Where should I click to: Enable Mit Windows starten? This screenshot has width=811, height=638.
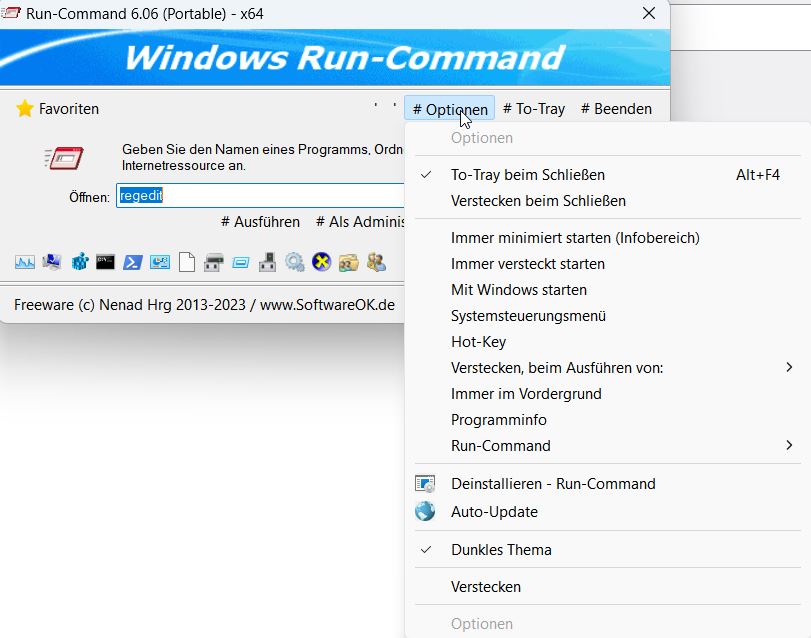[607, 290]
